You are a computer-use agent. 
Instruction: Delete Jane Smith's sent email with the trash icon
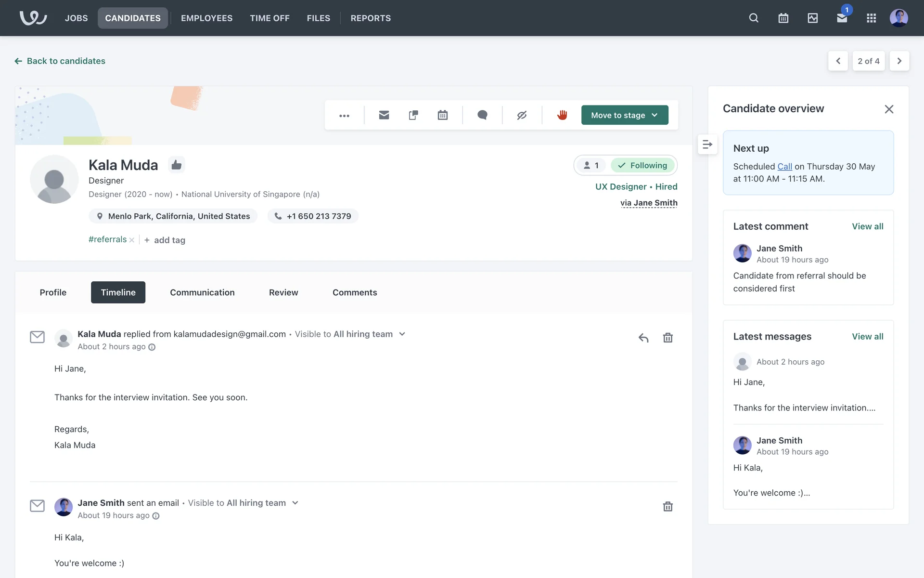click(667, 507)
